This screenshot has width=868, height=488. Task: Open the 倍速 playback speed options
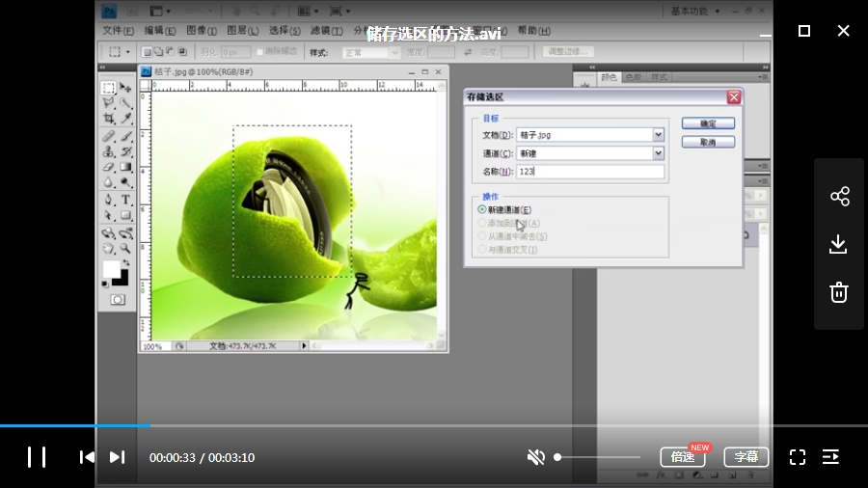point(683,457)
